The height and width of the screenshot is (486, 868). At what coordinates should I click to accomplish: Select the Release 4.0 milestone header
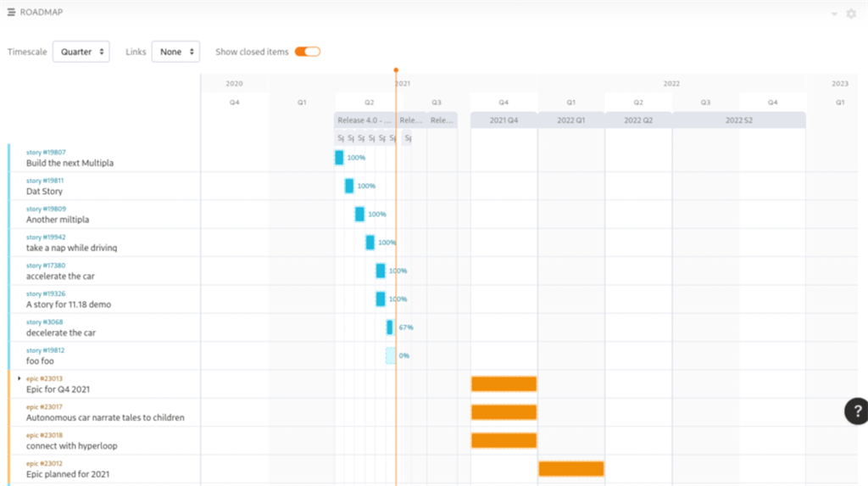(364, 120)
